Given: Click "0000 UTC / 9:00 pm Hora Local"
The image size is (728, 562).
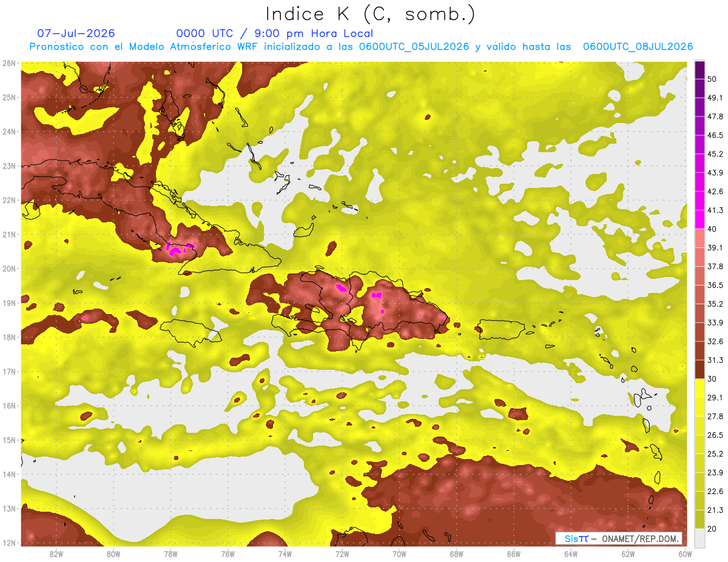Looking at the screenshot, I should [x=275, y=33].
